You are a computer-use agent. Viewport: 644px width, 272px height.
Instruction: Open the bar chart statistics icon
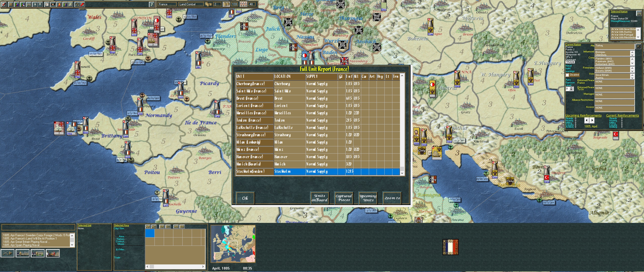click(17, 4)
